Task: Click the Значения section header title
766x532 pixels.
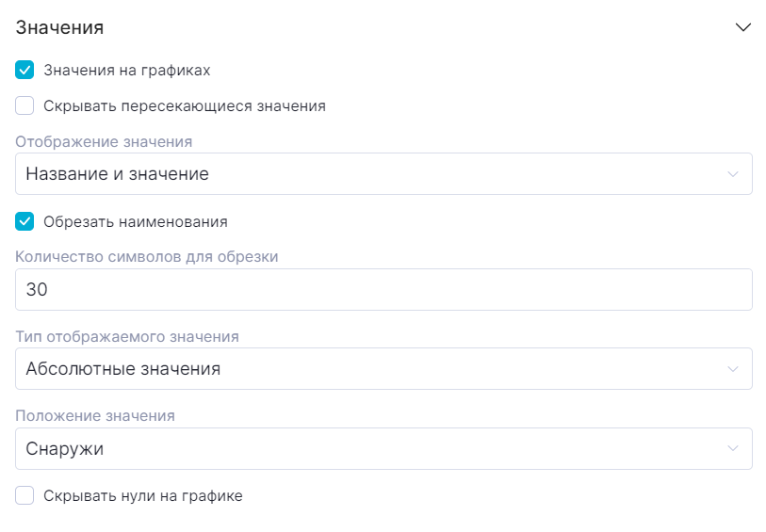Action: tap(60, 28)
